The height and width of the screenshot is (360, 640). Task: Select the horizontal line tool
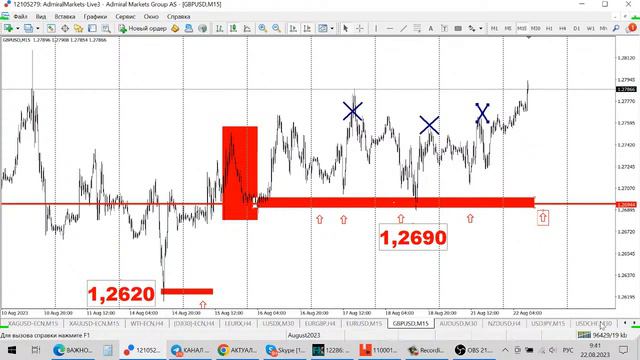click(x=390, y=28)
